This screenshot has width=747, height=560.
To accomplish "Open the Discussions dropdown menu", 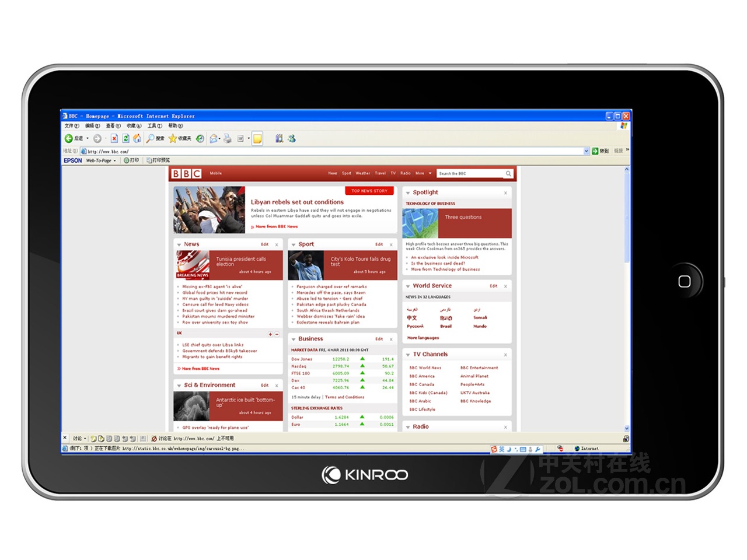I will [x=79, y=439].
